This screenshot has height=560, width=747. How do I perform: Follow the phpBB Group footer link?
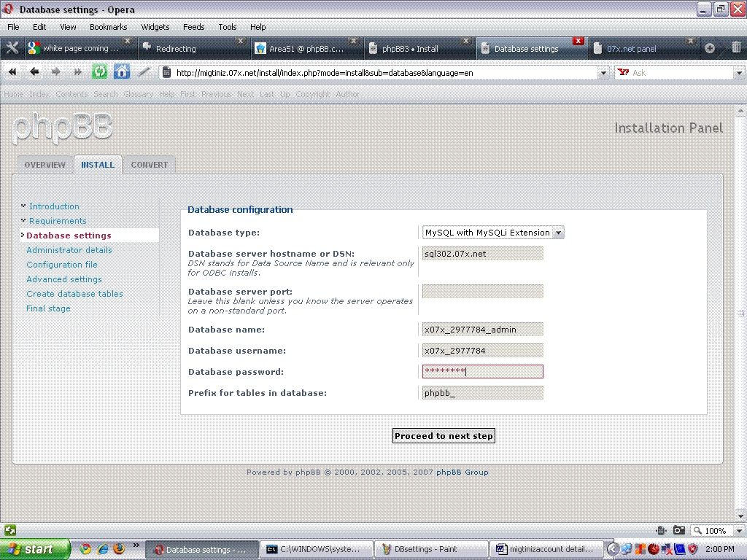[x=462, y=472]
